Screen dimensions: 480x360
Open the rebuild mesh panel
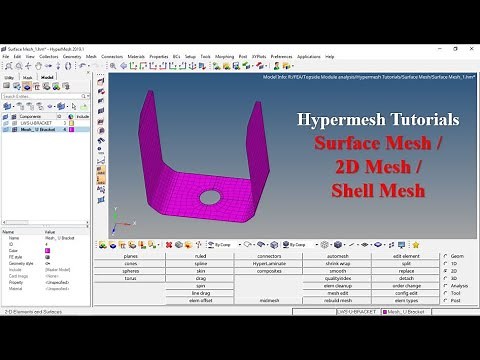[x=337, y=301]
